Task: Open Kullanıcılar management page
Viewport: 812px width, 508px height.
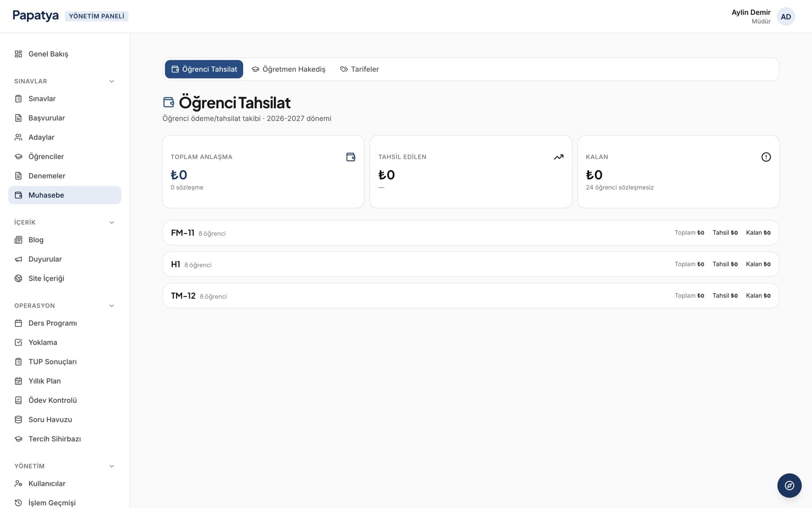Action: pos(65,483)
